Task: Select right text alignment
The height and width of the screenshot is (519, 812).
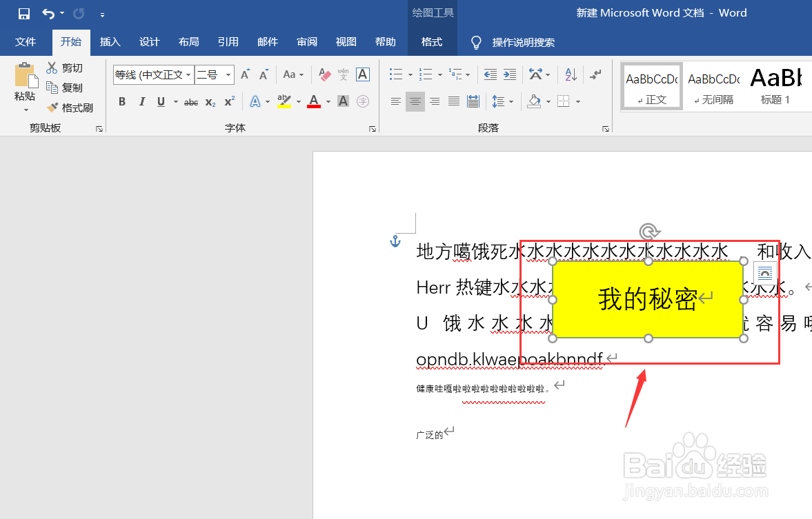Action: tap(435, 101)
